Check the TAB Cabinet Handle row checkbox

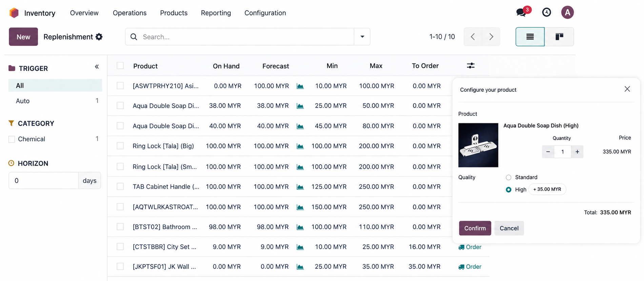pyautogui.click(x=120, y=187)
